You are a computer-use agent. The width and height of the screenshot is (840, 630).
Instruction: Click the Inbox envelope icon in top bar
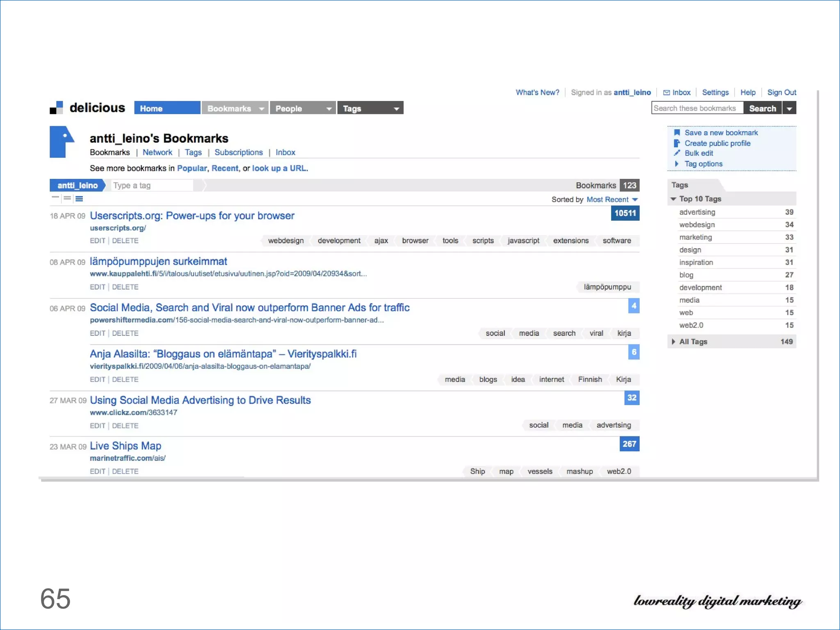point(667,93)
